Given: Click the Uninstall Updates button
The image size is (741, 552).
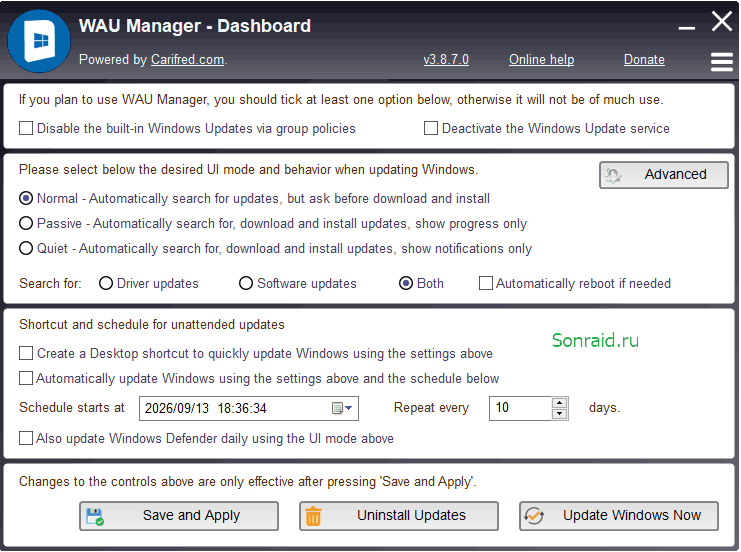Looking at the screenshot, I should [399, 516].
